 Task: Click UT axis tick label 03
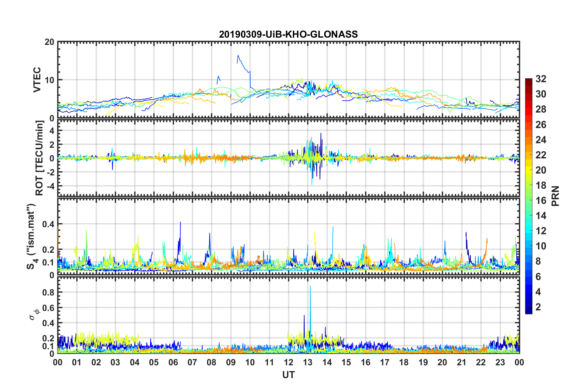coord(115,362)
